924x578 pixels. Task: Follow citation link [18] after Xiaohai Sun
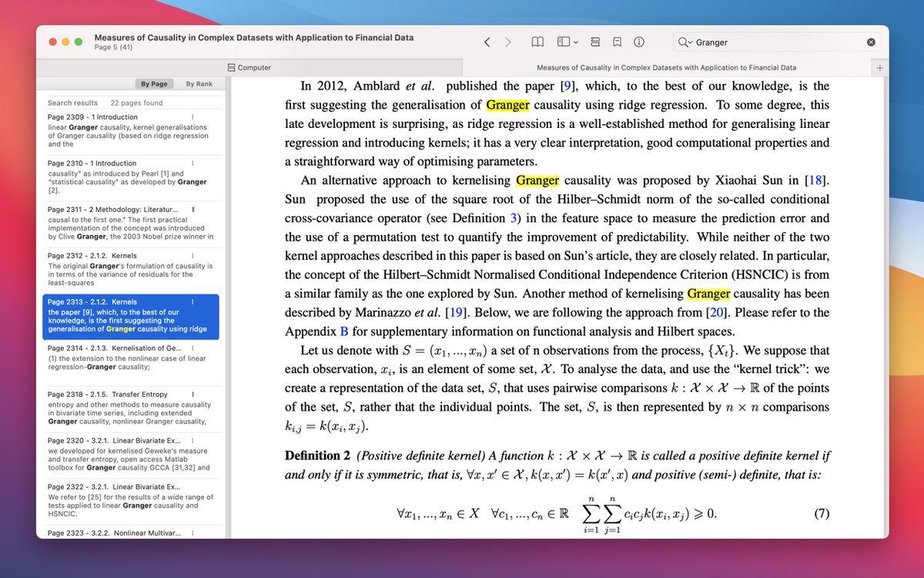pos(815,180)
